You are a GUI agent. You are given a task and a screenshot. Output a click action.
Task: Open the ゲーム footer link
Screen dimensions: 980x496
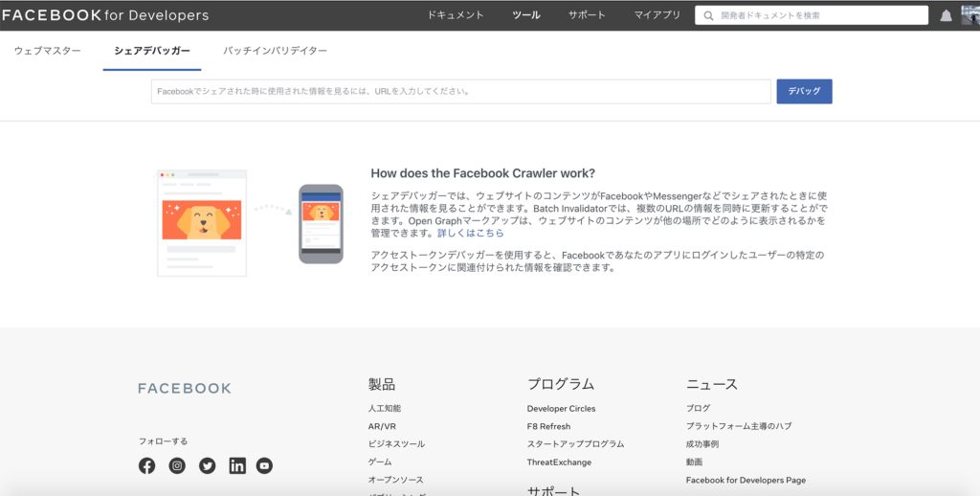(380, 462)
